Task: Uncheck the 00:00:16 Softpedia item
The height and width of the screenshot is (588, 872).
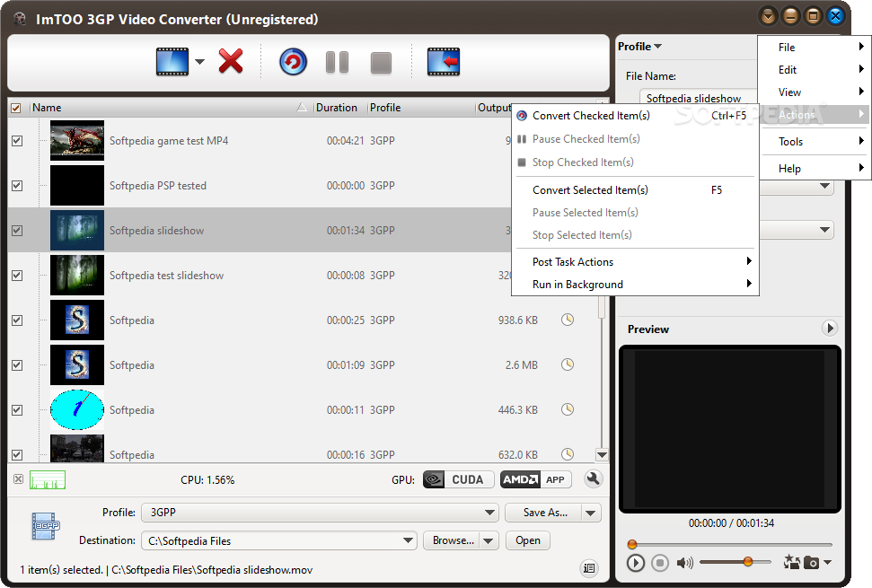Action: click(17, 454)
